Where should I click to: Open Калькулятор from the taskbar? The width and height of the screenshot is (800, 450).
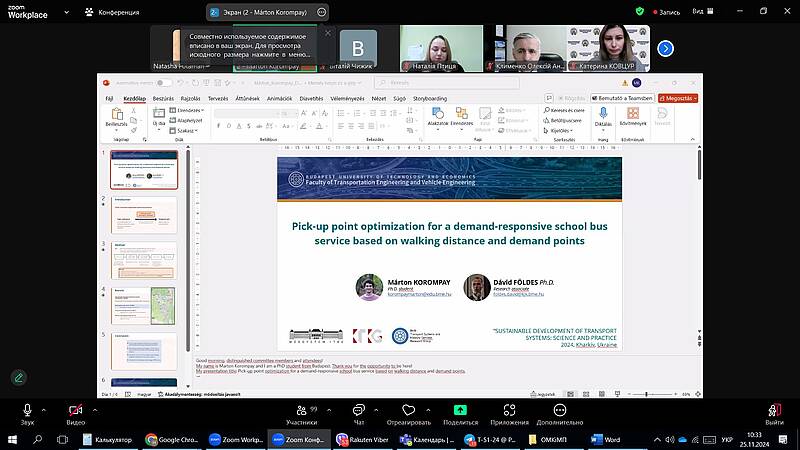tap(108, 440)
